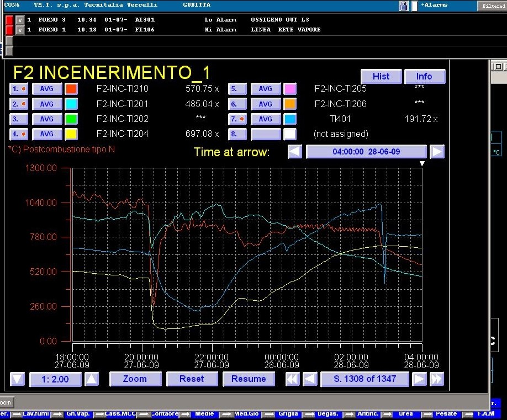Open AVG mode selector for F2-INC-TI204
This screenshot has height=420, width=507.
pyautogui.click(x=47, y=134)
